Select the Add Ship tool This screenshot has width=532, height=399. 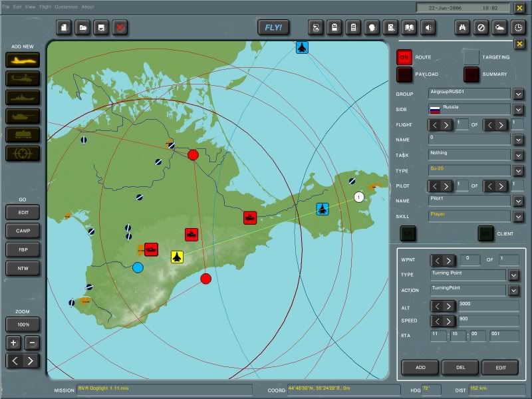[x=23, y=96]
